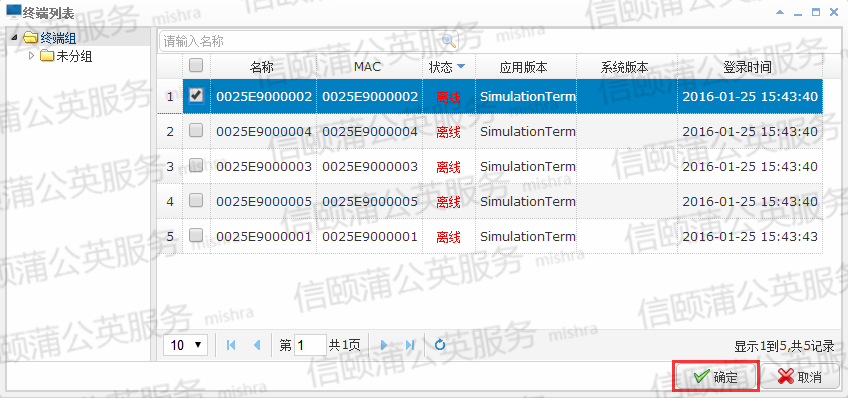Go to the next page
This screenshot has width=848, height=398.
(x=384, y=345)
